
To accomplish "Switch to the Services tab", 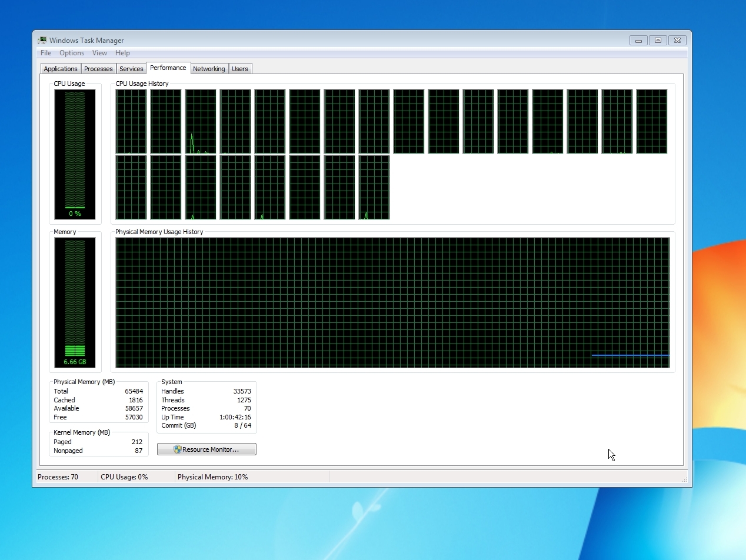I will pos(131,69).
